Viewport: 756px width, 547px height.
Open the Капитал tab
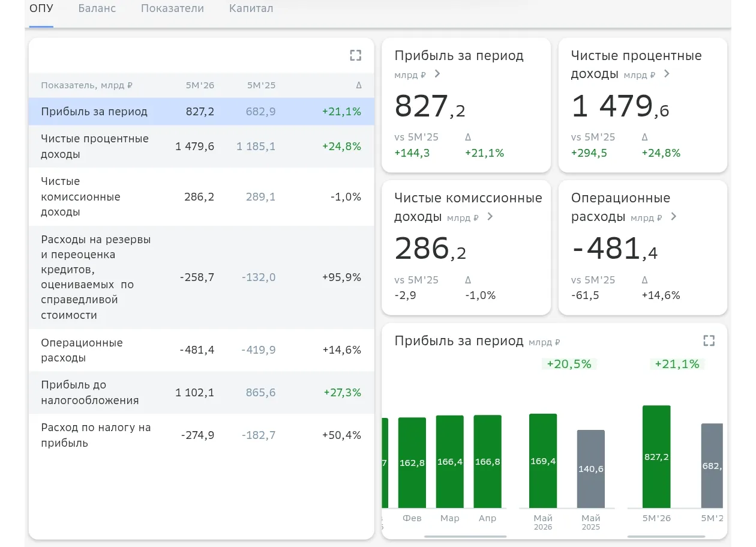251,8
